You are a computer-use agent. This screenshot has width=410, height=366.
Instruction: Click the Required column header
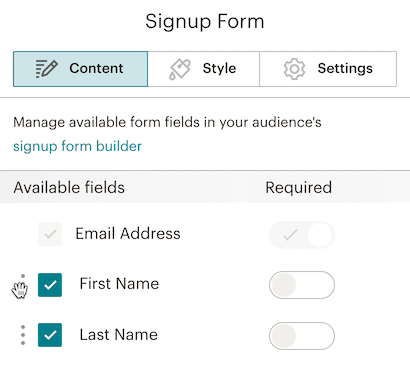[299, 188]
